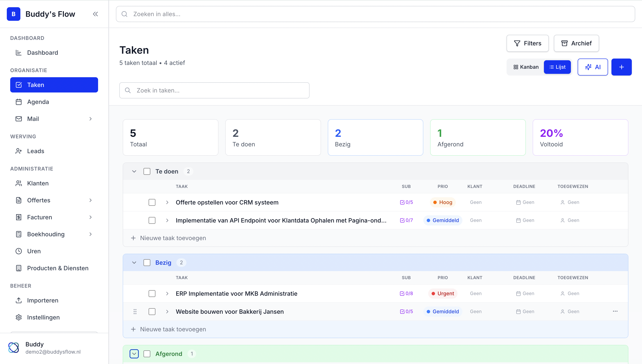Viewport: 642px width, 364px height.
Task: Add a new task under Bezig
Action: click(x=173, y=329)
